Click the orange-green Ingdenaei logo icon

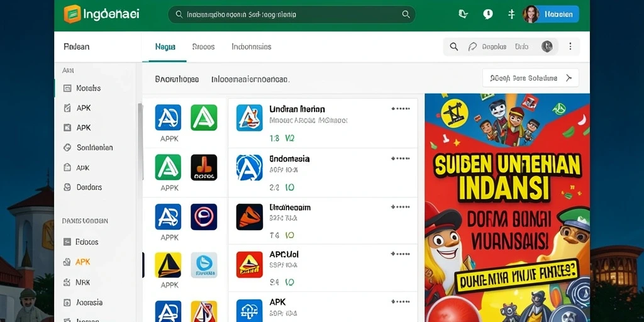pos(72,14)
